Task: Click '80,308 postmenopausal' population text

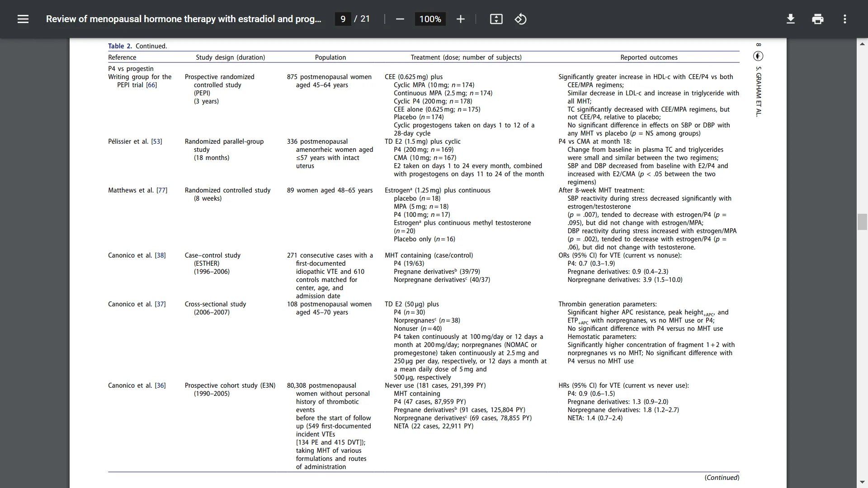Action: click(x=321, y=385)
